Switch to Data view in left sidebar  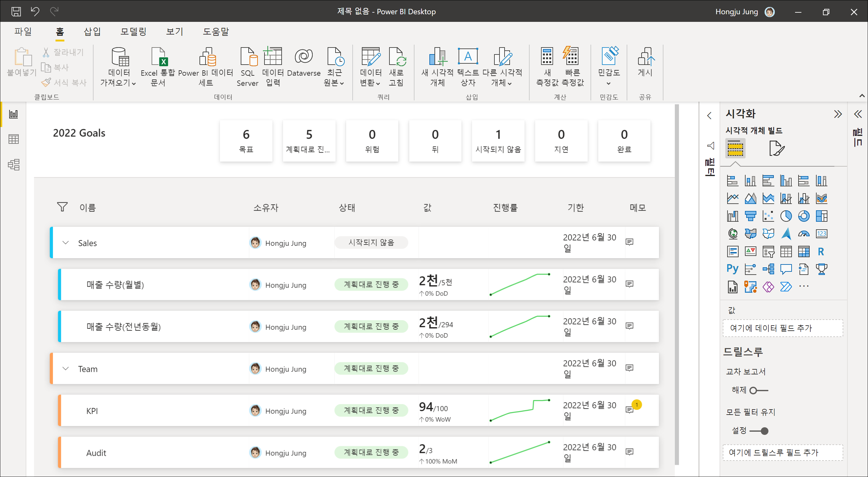click(x=13, y=139)
